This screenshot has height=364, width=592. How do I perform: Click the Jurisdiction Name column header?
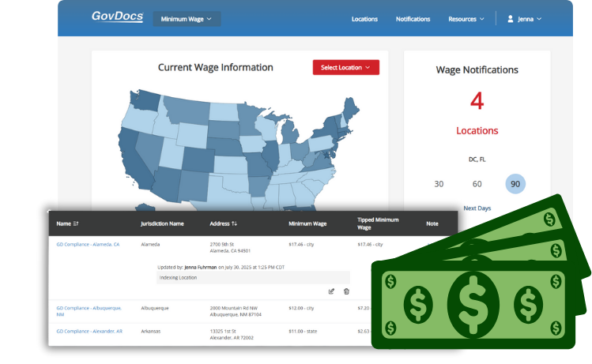click(162, 223)
